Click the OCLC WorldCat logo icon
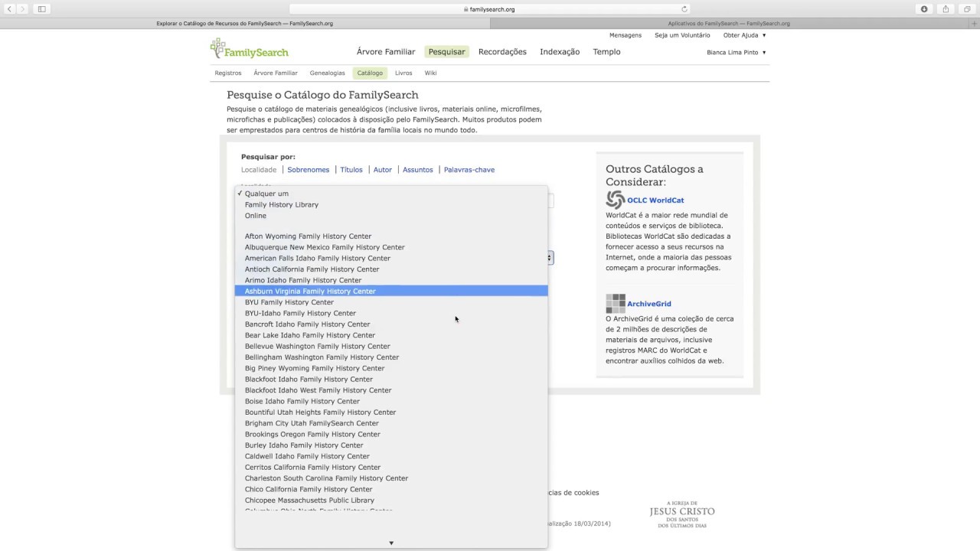Viewport: 980px width, 551px height. (615, 200)
